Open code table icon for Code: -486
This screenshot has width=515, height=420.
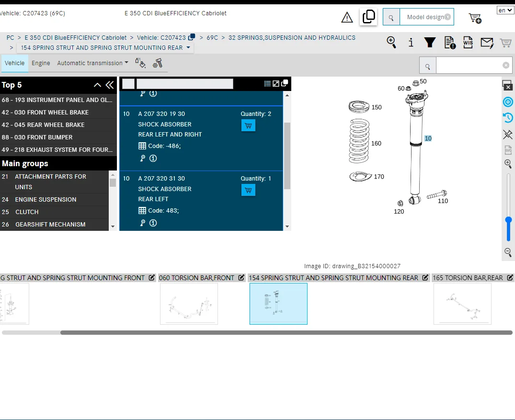coord(142,146)
